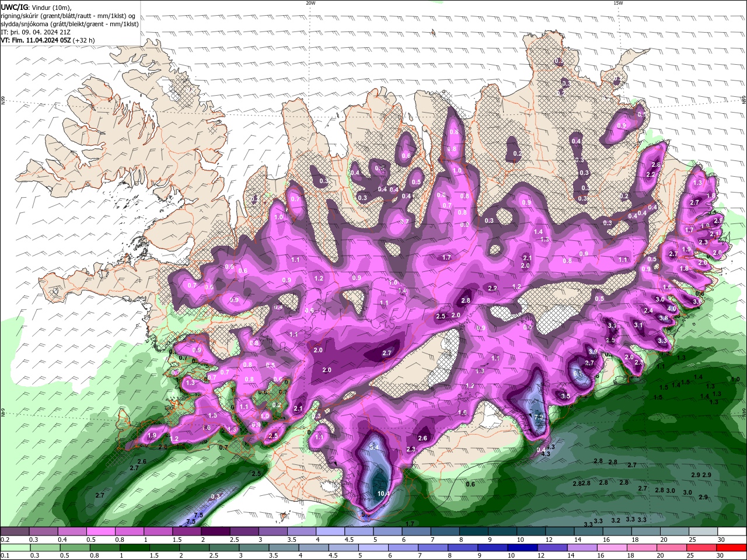This screenshot has height=560, width=747.
Task: Click the dark mauve 0.2 snow legend swatch
Action: click(15, 531)
